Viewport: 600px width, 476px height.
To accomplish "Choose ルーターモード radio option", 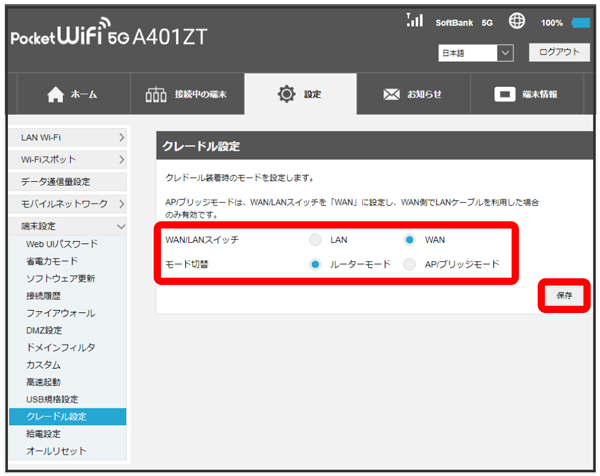I will click(x=316, y=265).
